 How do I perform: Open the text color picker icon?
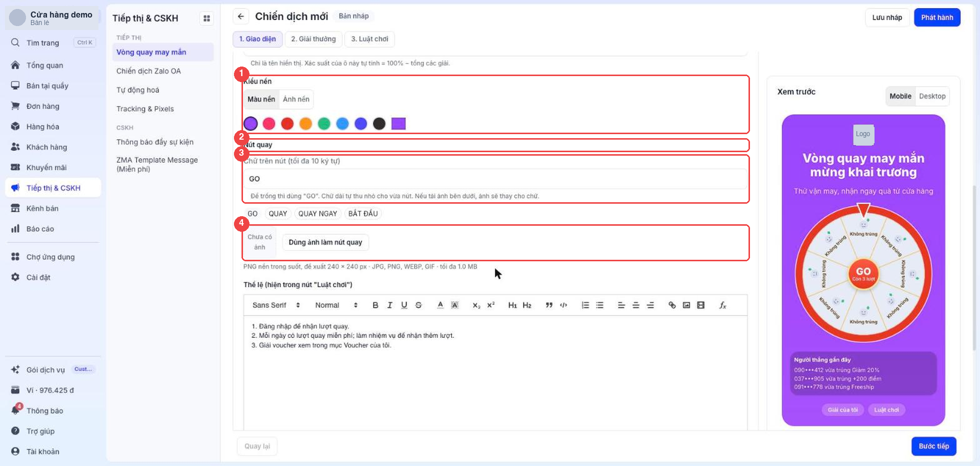pos(440,305)
